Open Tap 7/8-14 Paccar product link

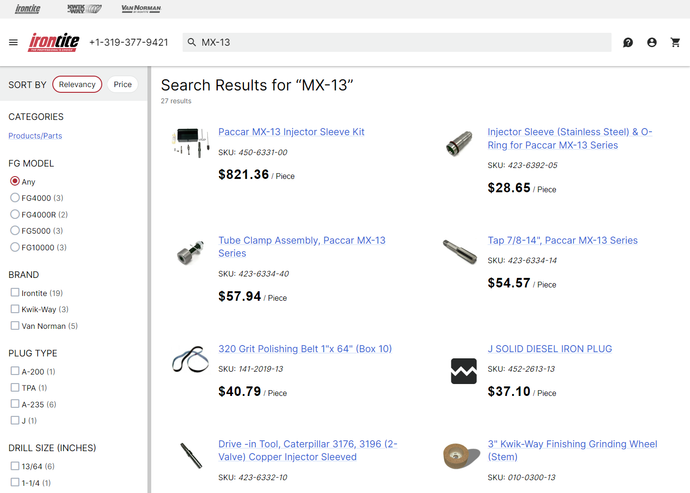click(562, 240)
